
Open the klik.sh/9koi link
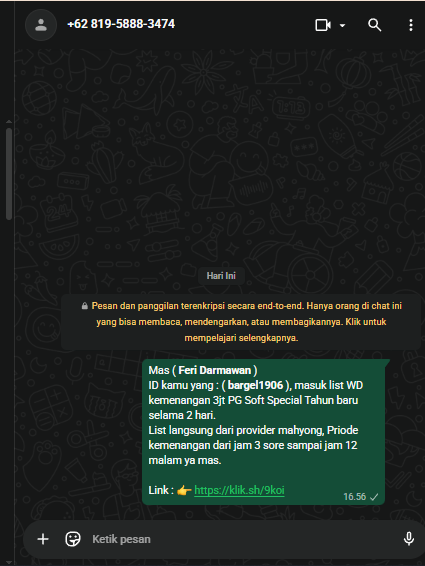(x=239, y=490)
